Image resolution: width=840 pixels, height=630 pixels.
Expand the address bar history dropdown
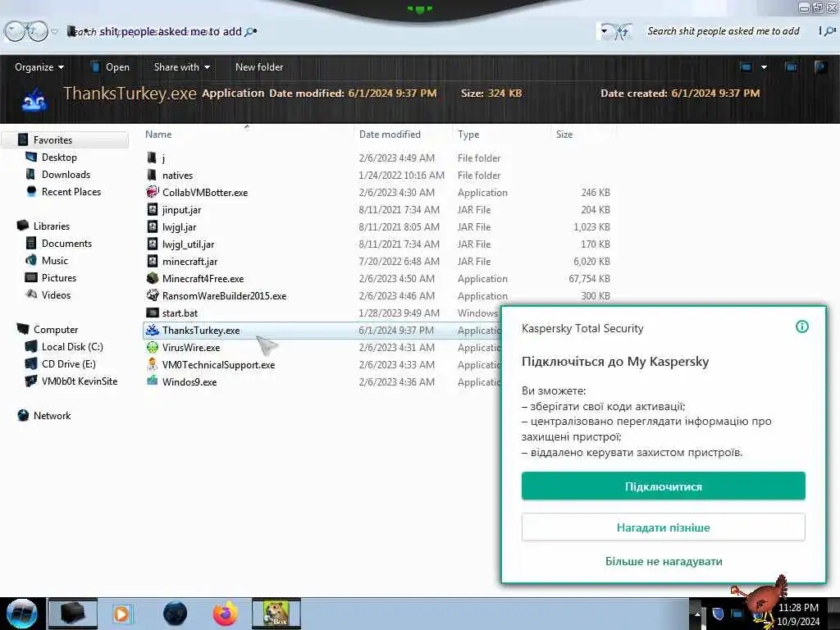(x=605, y=31)
